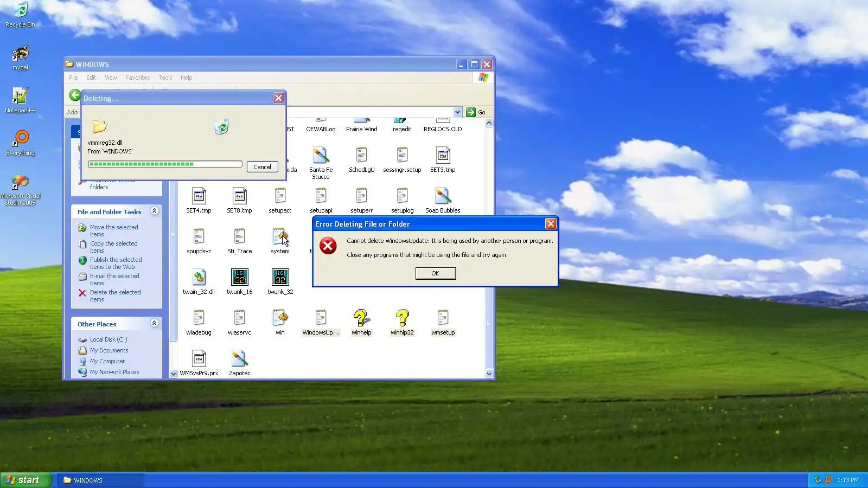
Task: Click the orange search tray icon
Action: tap(828, 480)
